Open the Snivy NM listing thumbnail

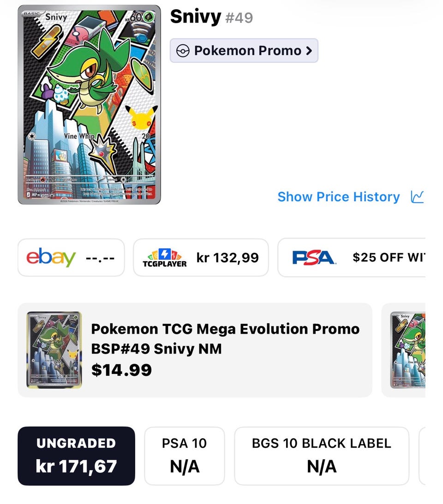pyautogui.click(x=54, y=350)
